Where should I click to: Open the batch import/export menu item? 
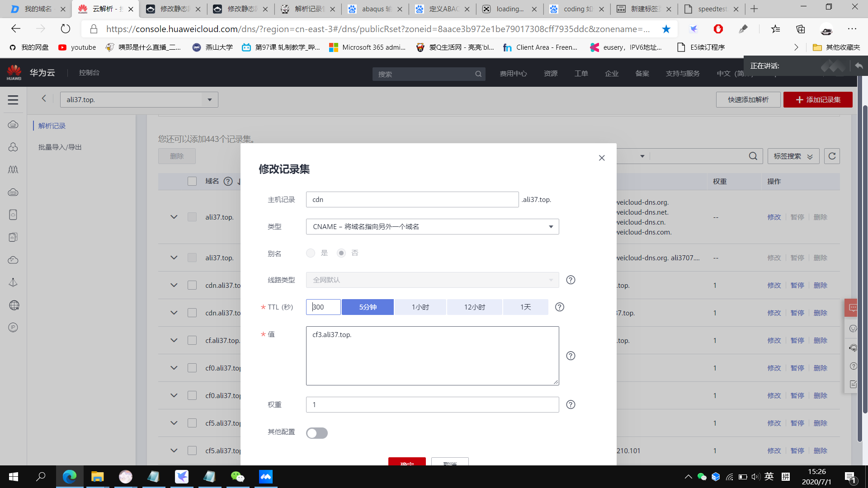(x=60, y=147)
